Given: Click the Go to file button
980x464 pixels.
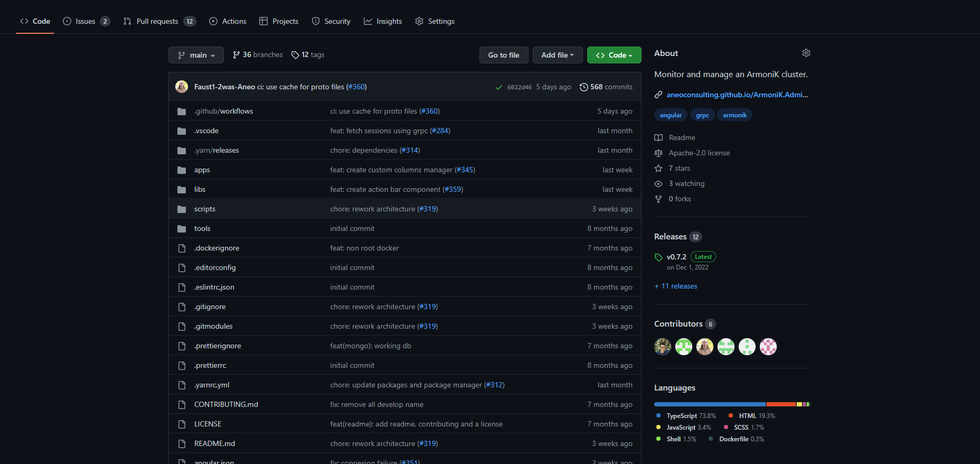Looking at the screenshot, I should [504, 55].
